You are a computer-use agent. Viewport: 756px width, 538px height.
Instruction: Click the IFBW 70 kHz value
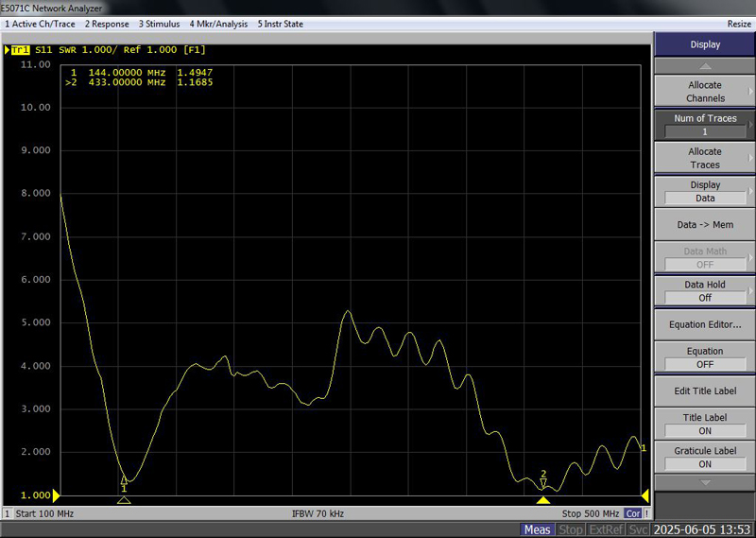(x=318, y=513)
